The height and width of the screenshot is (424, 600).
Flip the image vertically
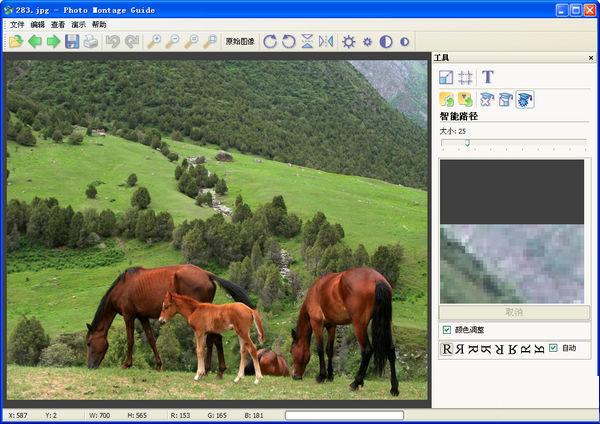pos(307,41)
